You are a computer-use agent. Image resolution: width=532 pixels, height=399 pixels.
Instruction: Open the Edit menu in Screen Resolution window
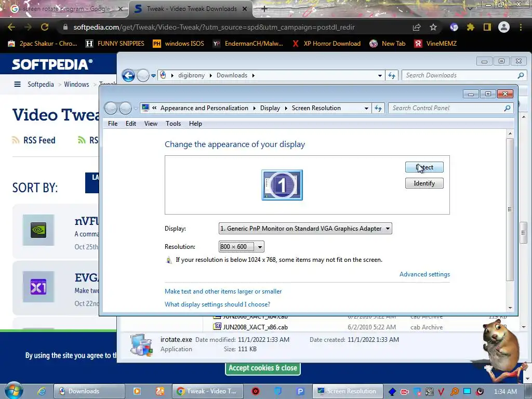coord(130,124)
